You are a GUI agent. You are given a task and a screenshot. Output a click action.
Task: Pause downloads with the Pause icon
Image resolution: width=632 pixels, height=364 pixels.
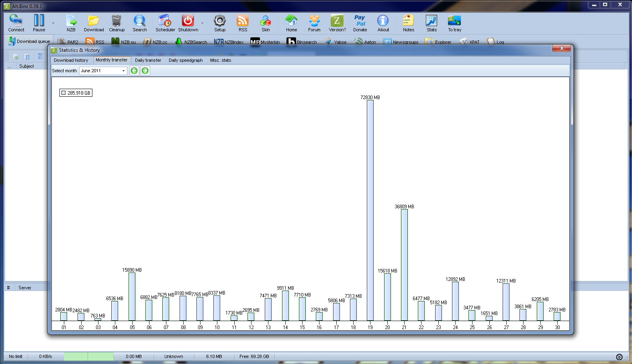point(39,23)
